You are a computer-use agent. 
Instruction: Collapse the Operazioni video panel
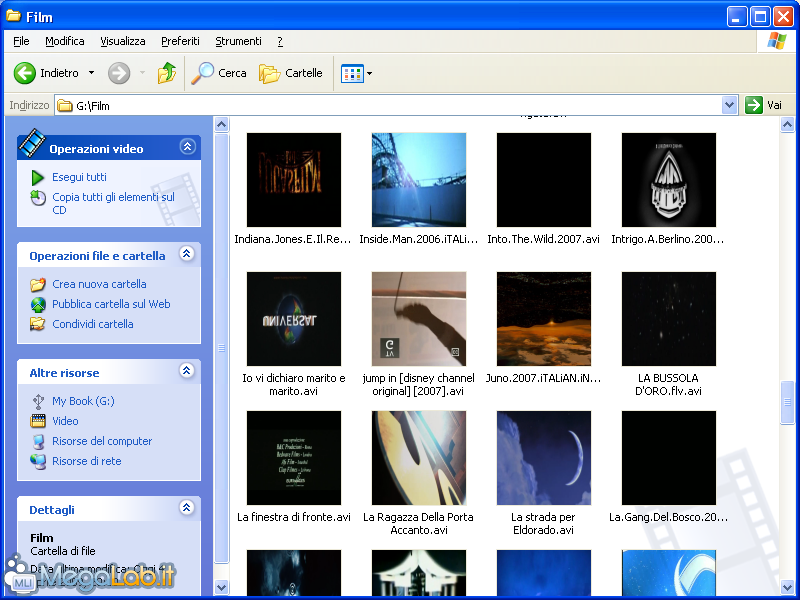point(187,147)
